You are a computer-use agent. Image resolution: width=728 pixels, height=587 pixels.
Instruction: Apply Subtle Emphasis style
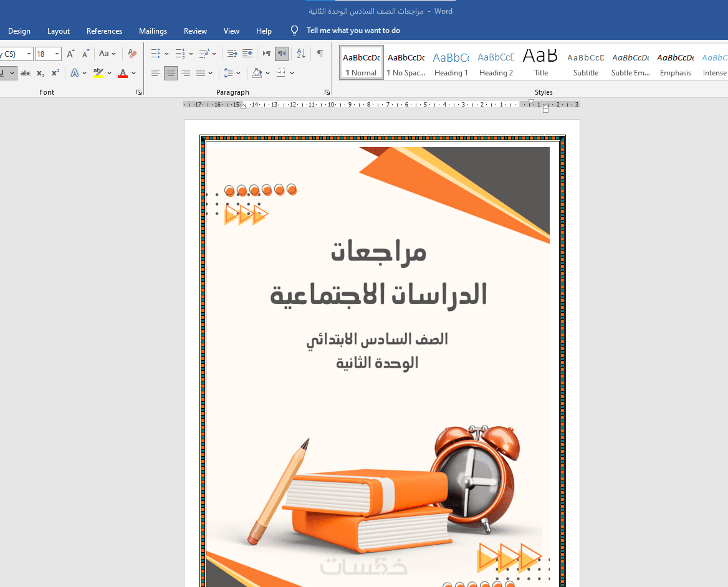(x=631, y=63)
